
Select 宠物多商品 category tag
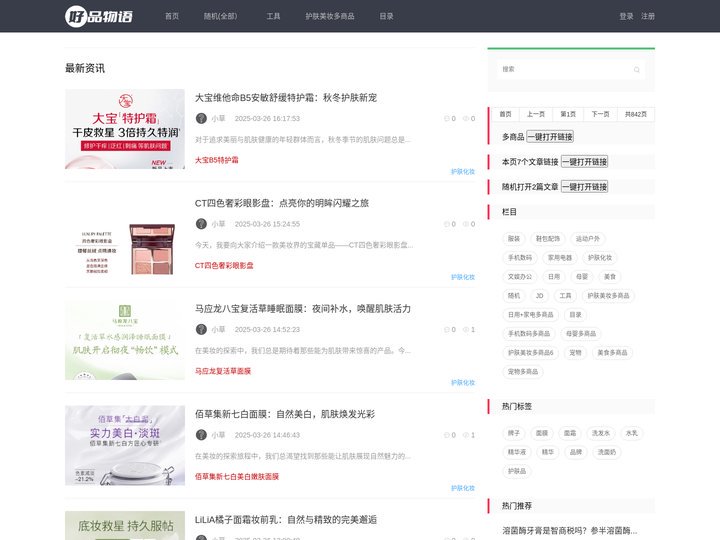click(523, 371)
